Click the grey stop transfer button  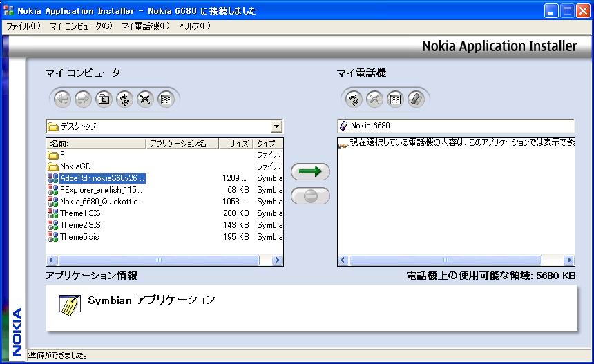(x=310, y=196)
